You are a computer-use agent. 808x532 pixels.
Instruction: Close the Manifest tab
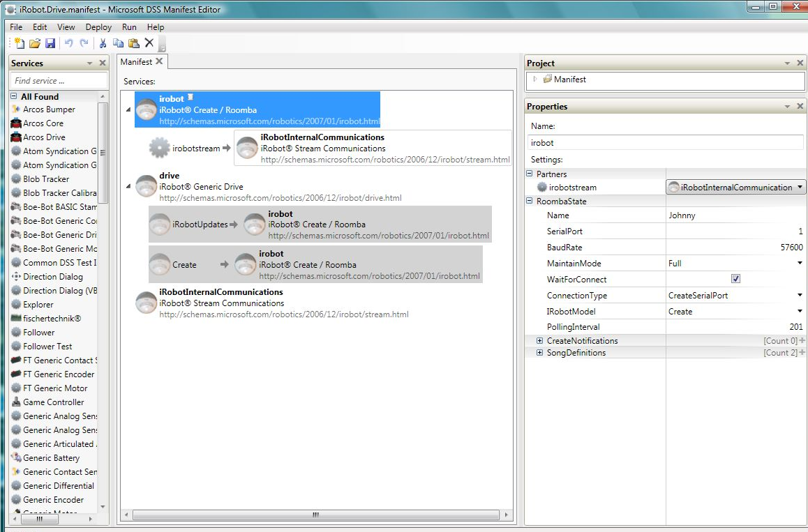tap(159, 61)
